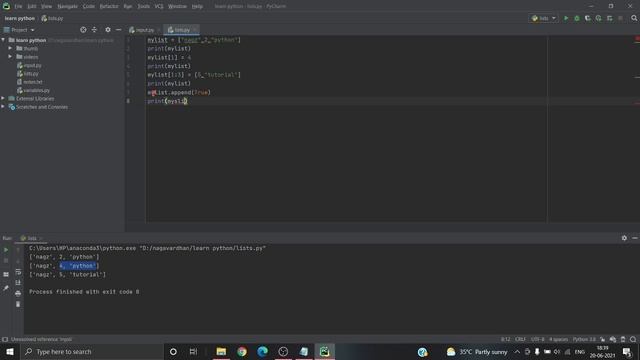Viewport: 640px width, 360px height.
Task: Show hidden system tray icons chevron
Action: (x=517, y=352)
